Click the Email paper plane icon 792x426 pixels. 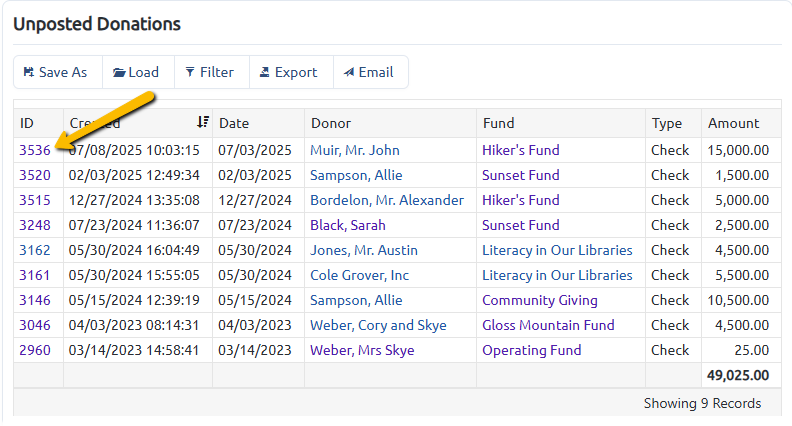[x=349, y=72]
